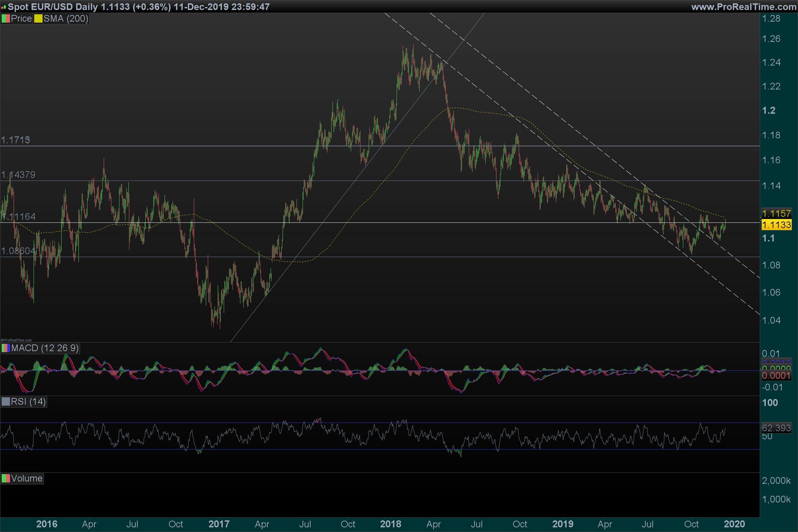Click the candlestick icon beside the chart title

pos(3,7)
